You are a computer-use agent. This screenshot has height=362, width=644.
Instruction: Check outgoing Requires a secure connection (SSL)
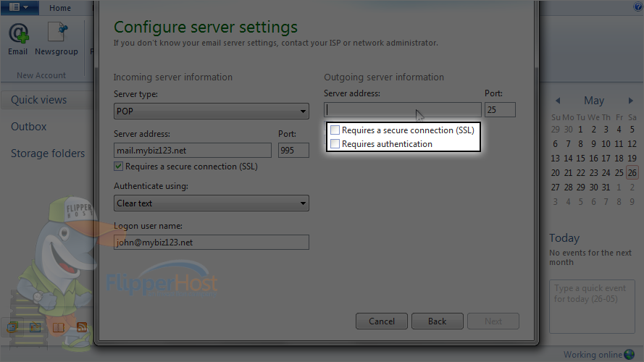coord(335,130)
